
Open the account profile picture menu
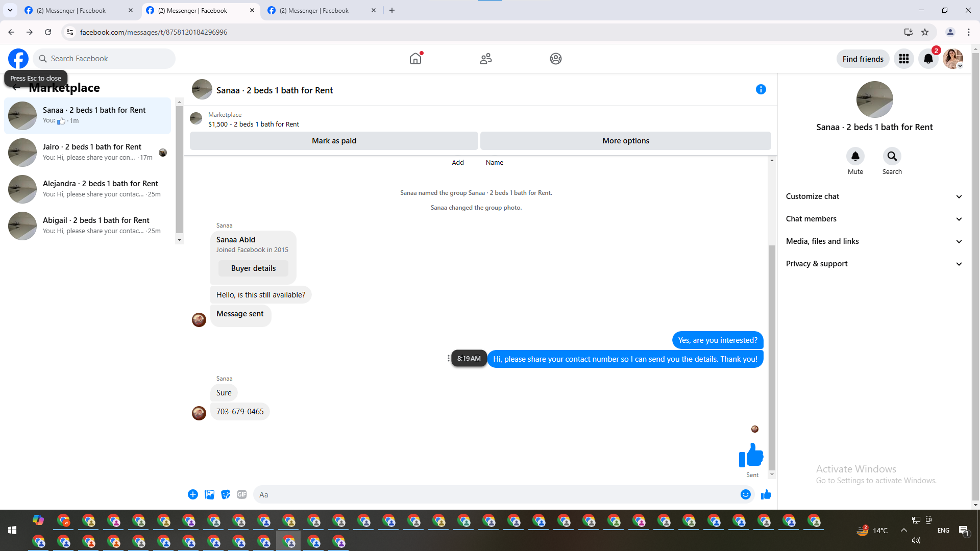pos(953,59)
